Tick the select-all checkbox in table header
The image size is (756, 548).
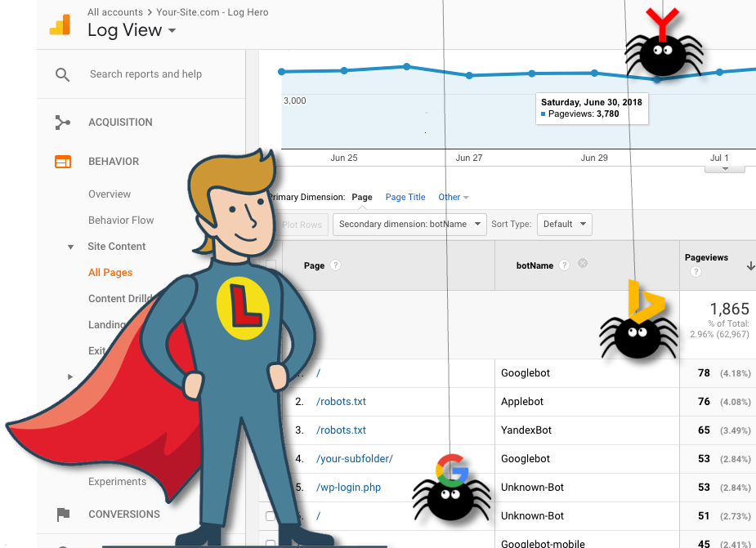coord(271,265)
